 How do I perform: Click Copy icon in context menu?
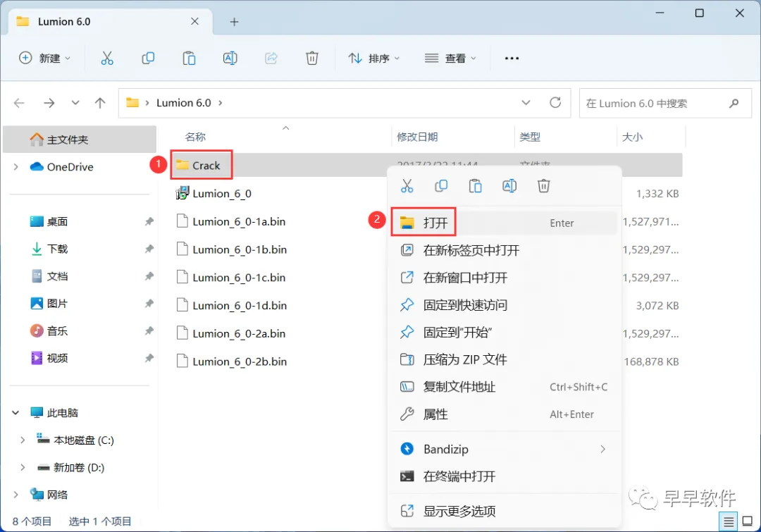pyautogui.click(x=441, y=186)
